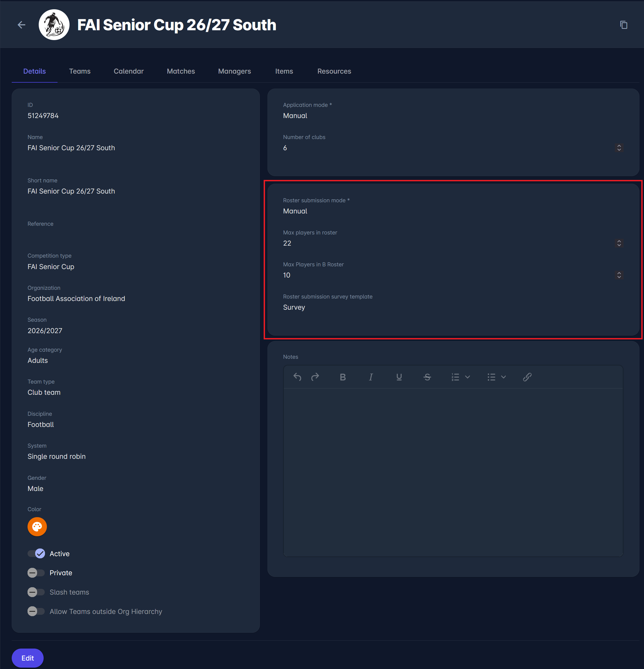Click the ID value 51249784
This screenshot has height=669, width=644.
(x=43, y=116)
